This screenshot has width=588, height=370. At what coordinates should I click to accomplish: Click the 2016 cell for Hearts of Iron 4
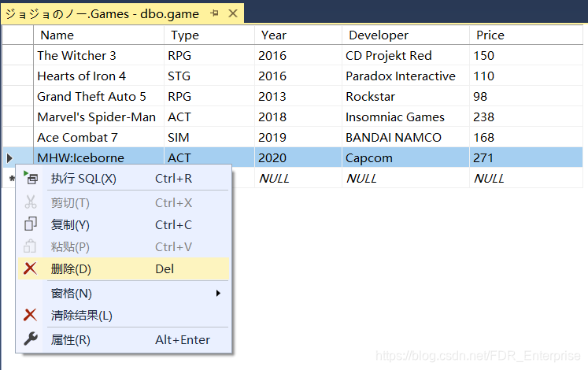point(298,76)
